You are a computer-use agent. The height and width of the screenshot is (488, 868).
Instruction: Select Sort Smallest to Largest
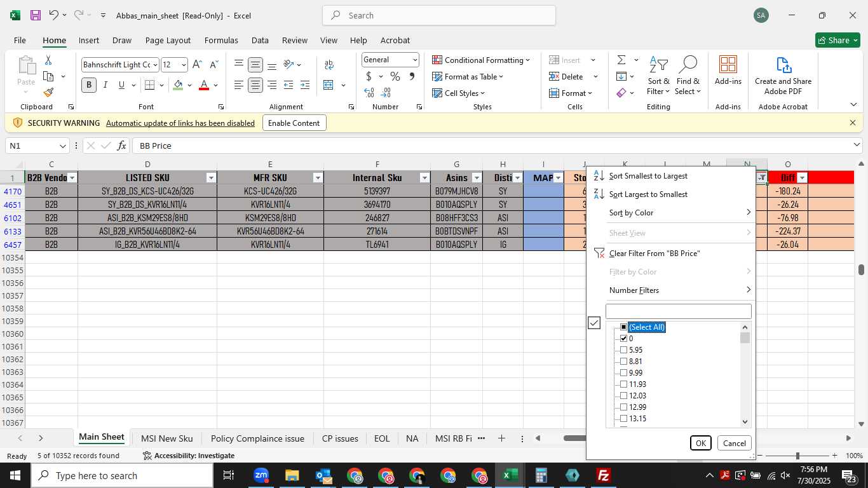648,176
